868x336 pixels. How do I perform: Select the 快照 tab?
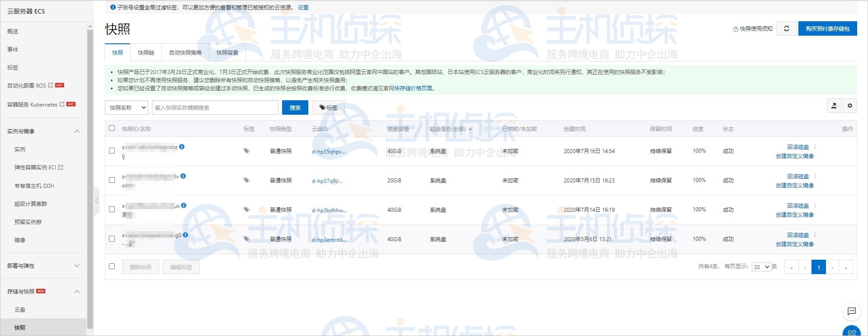point(118,52)
